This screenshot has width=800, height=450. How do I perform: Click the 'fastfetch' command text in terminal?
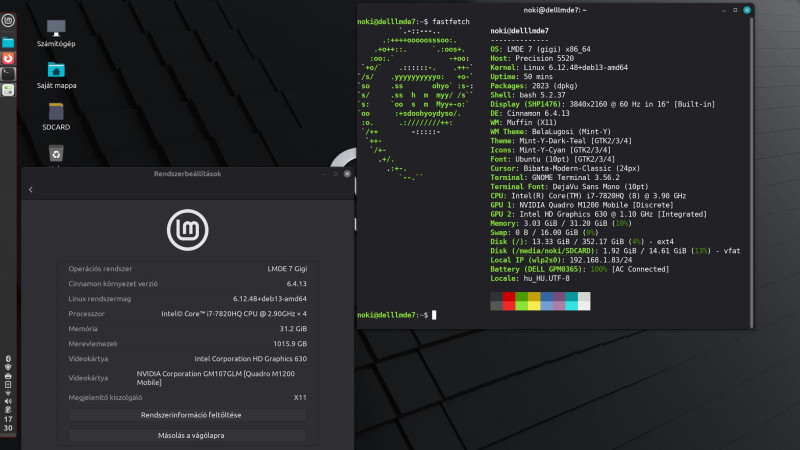pyautogui.click(x=451, y=22)
